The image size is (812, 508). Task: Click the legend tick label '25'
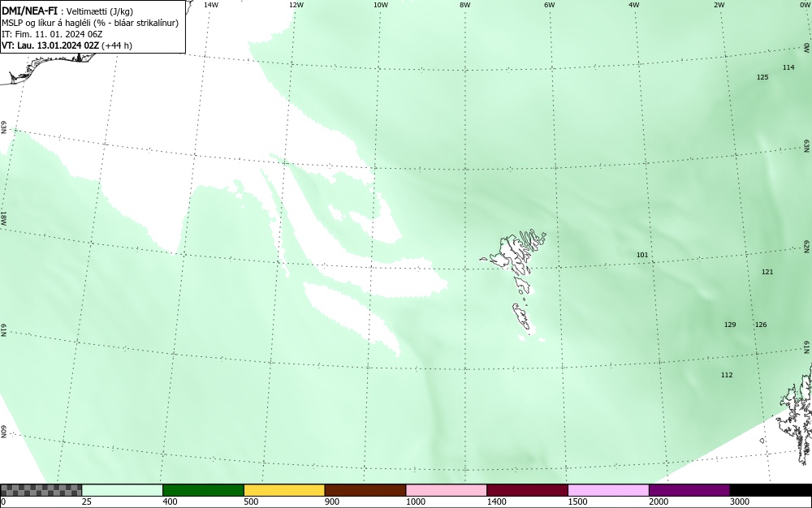[x=87, y=502]
